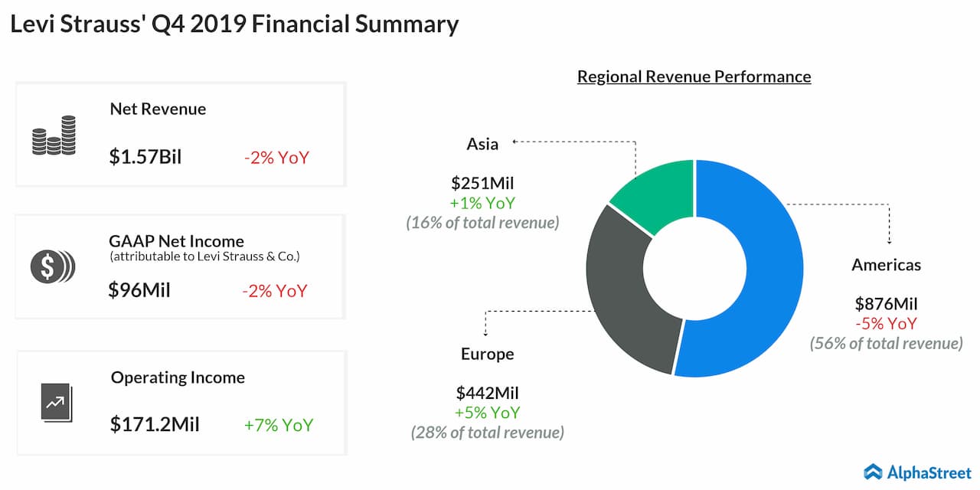Click the Regional Revenue Performance heading
This screenshot has width=980, height=490.
coord(694,77)
